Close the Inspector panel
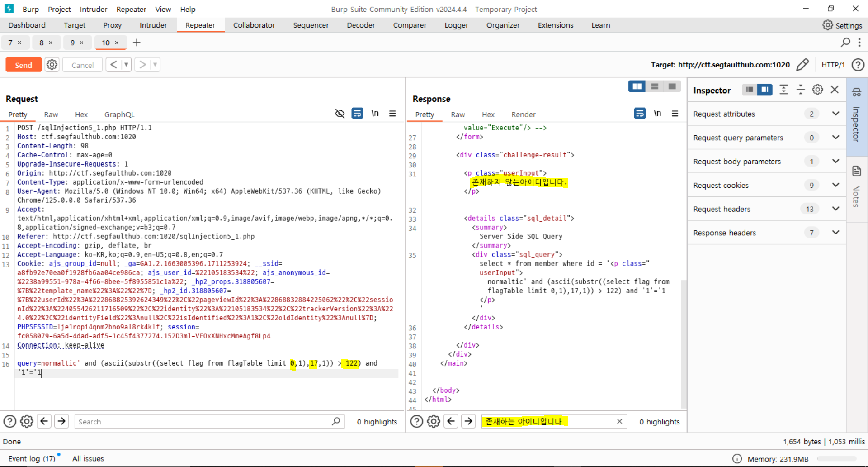The width and height of the screenshot is (868, 467). [x=835, y=90]
